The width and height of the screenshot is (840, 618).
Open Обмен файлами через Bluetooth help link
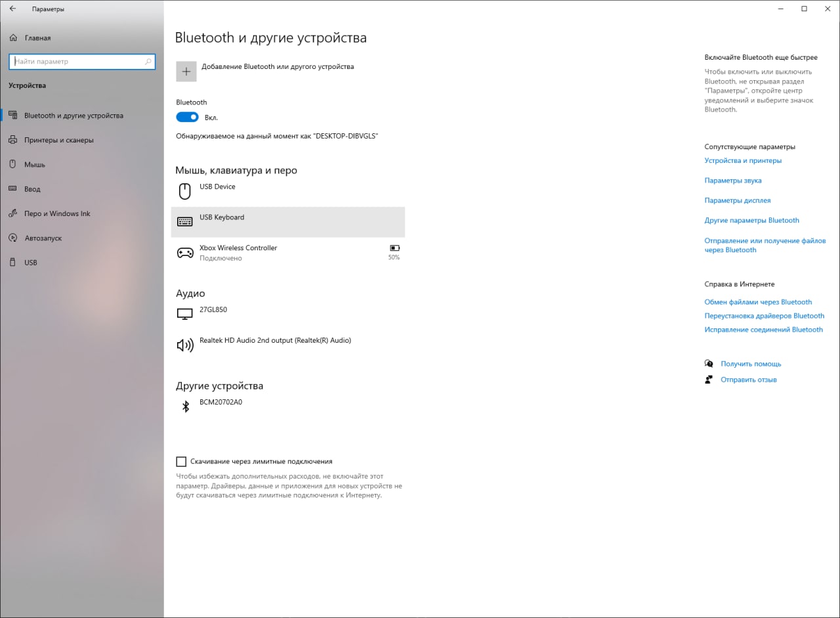pos(758,302)
